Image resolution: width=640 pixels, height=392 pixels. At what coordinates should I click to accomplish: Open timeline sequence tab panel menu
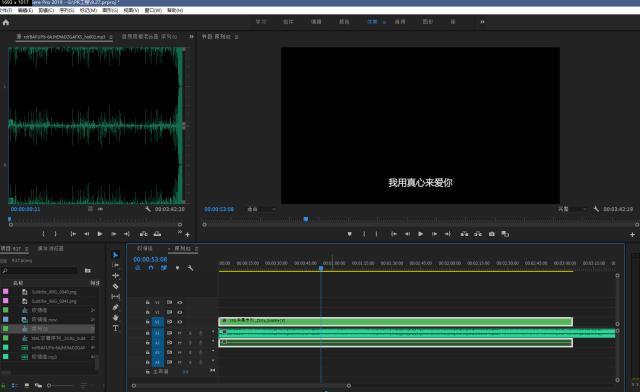(x=196, y=249)
